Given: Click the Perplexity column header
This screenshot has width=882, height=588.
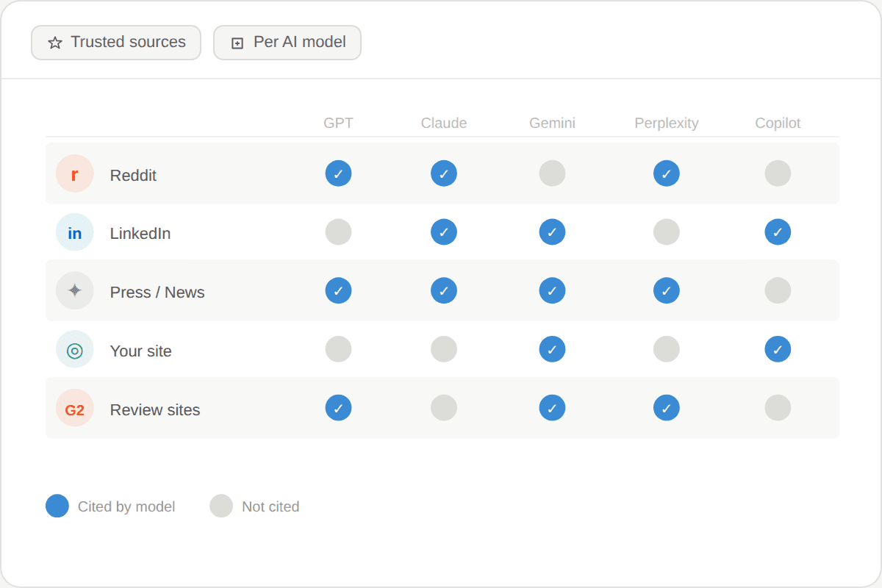Looking at the screenshot, I should point(667,123).
